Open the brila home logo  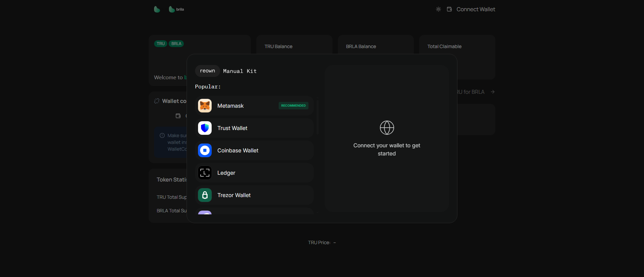176,9
